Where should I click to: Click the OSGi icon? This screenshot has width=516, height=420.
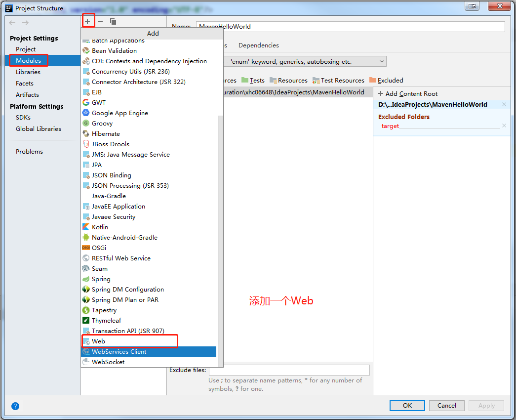point(86,248)
